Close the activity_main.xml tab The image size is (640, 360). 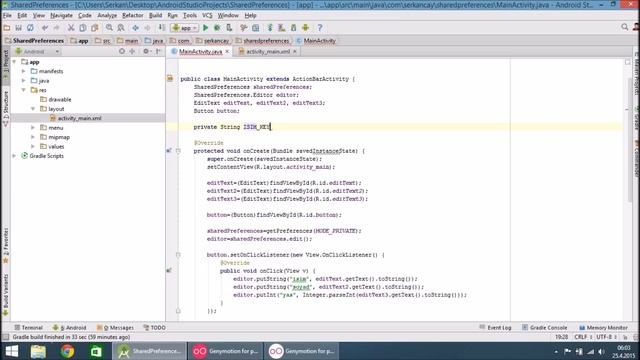point(295,51)
